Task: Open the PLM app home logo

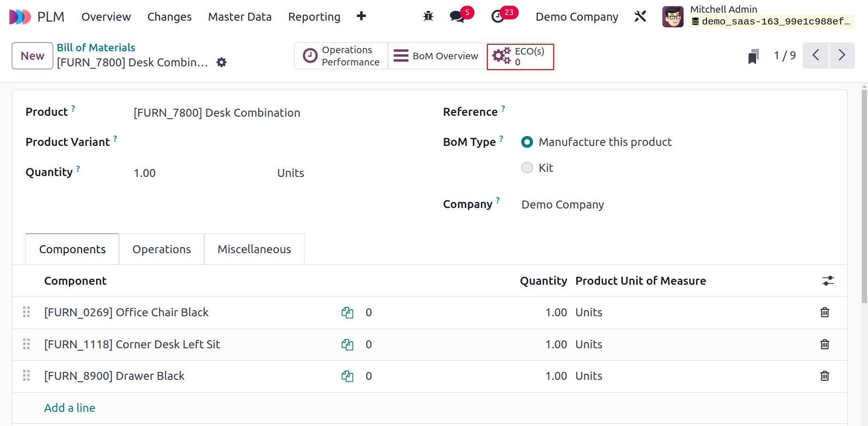Action: point(20,17)
